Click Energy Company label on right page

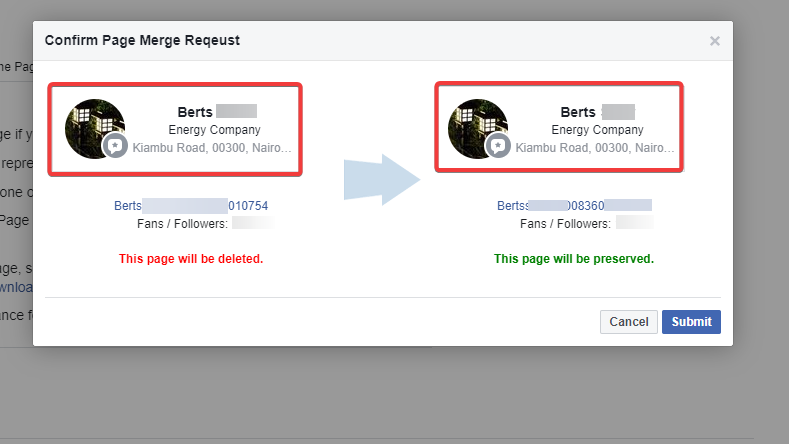click(597, 130)
